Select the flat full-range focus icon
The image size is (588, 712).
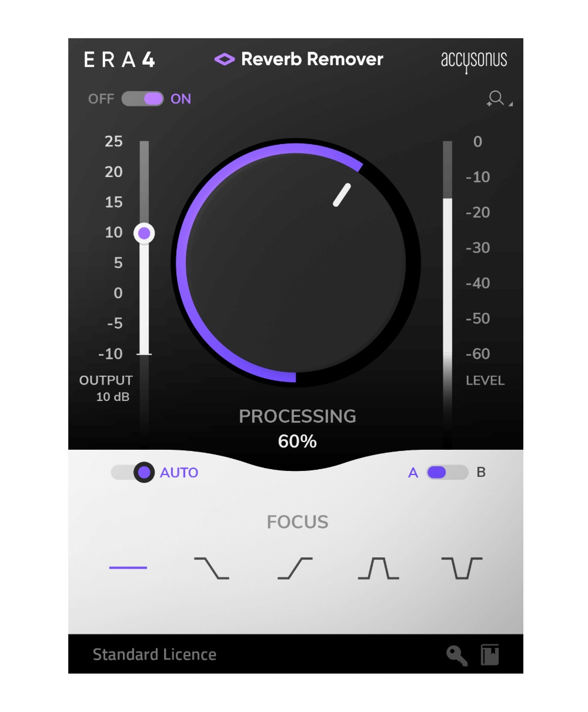128,568
